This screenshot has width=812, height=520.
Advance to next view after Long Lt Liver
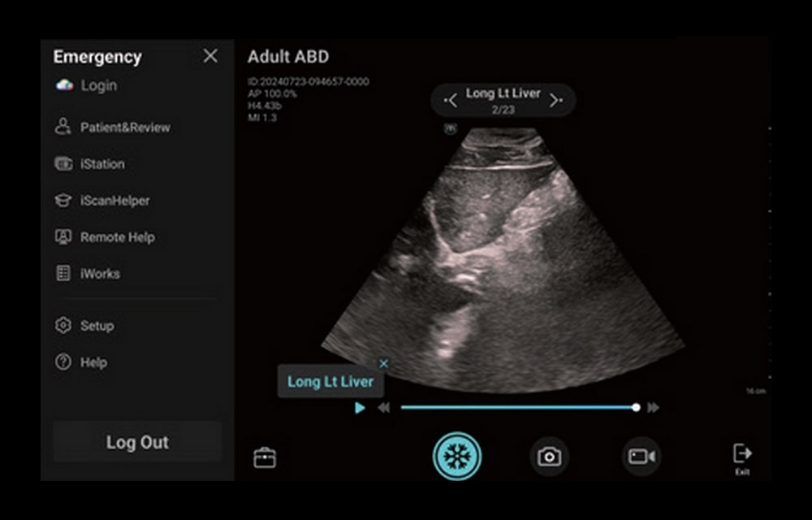[x=555, y=101]
